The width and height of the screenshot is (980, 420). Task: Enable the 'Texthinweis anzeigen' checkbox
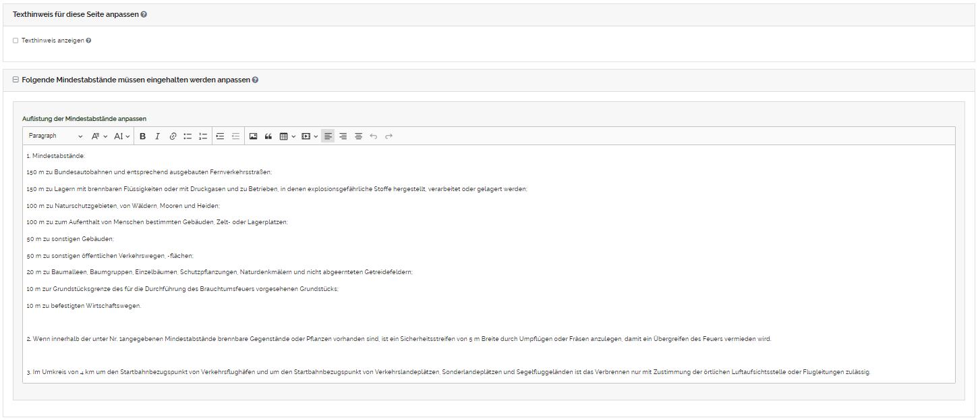click(x=16, y=41)
